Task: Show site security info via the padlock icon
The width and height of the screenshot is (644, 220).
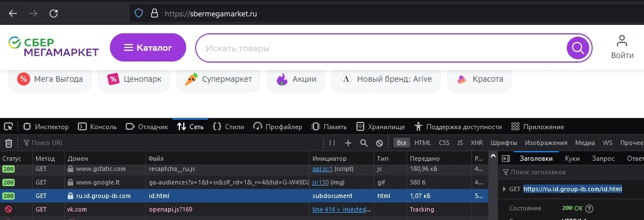Action: point(155,14)
